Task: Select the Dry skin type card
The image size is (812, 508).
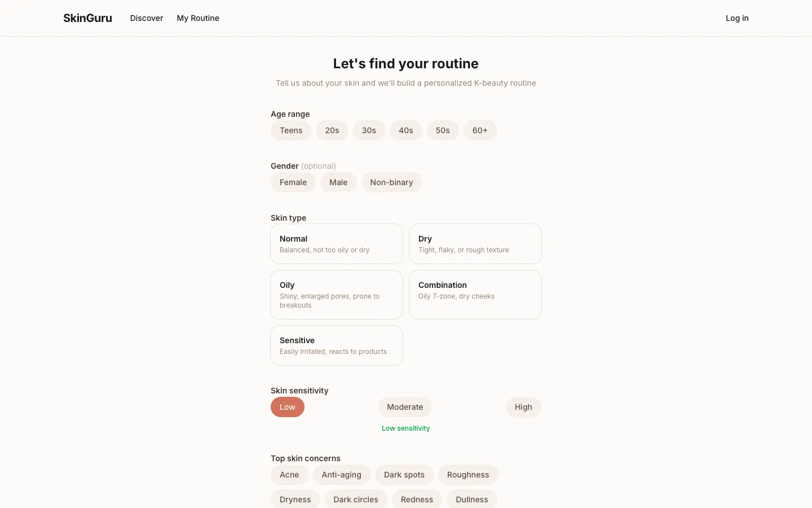Action: (475, 244)
